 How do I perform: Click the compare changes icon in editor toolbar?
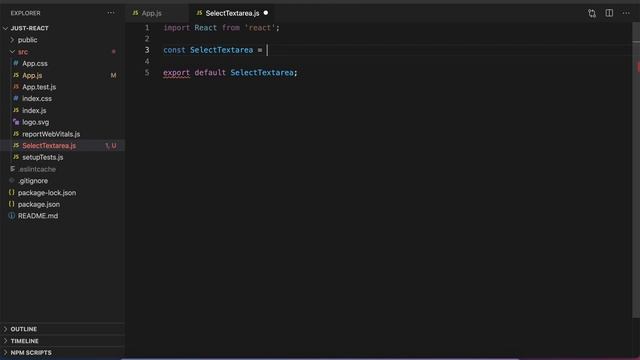click(592, 13)
